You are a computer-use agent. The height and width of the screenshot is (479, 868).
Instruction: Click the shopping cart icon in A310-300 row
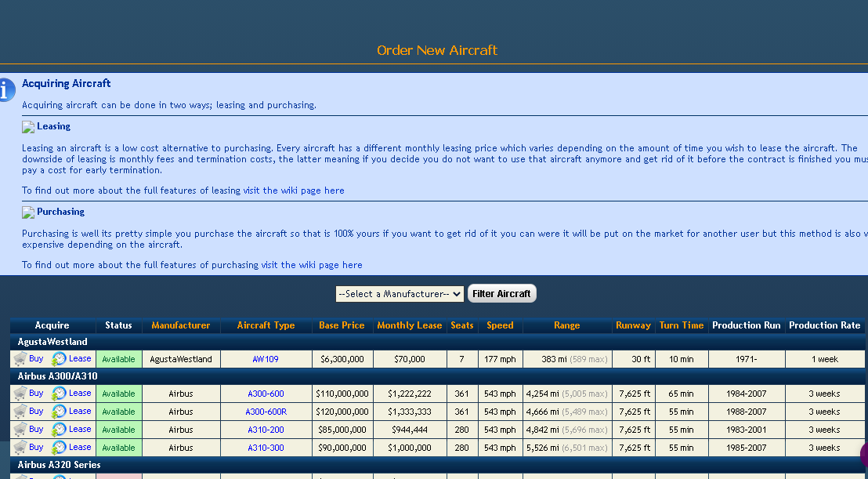20,448
